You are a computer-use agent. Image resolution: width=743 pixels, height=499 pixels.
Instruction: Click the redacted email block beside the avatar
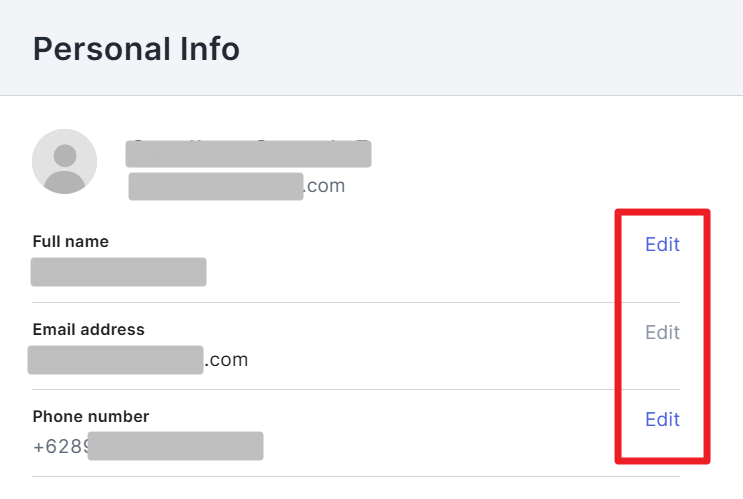point(215,186)
